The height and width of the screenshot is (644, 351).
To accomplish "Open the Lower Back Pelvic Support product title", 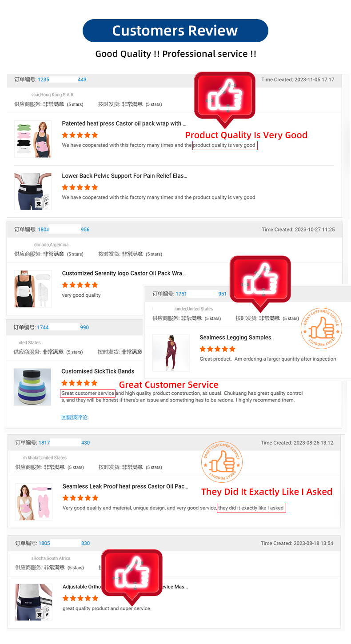I will (x=124, y=176).
